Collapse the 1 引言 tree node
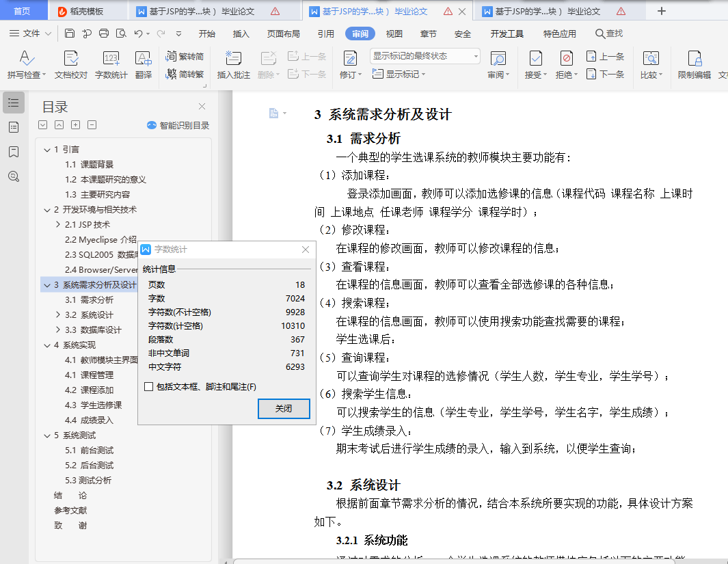This screenshot has height=564, width=728. click(x=47, y=150)
